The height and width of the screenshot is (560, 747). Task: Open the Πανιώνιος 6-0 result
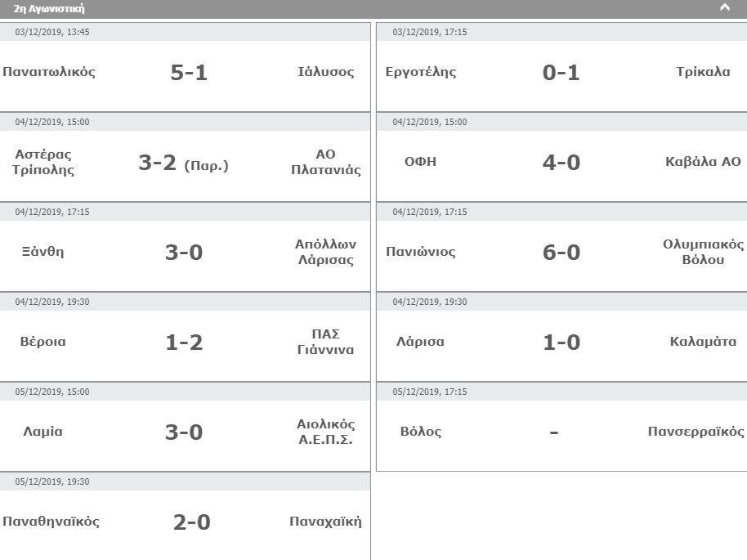point(561,253)
